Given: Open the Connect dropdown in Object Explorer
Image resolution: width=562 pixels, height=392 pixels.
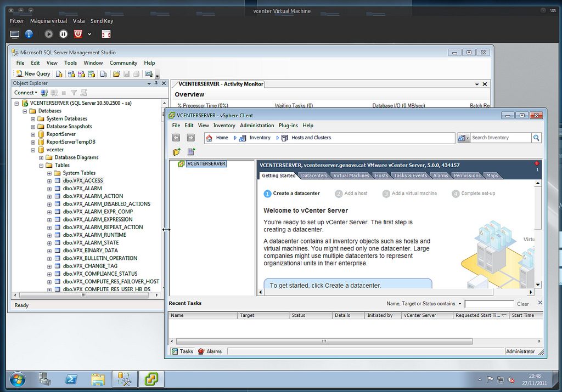Looking at the screenshot, I should (25, 92).
